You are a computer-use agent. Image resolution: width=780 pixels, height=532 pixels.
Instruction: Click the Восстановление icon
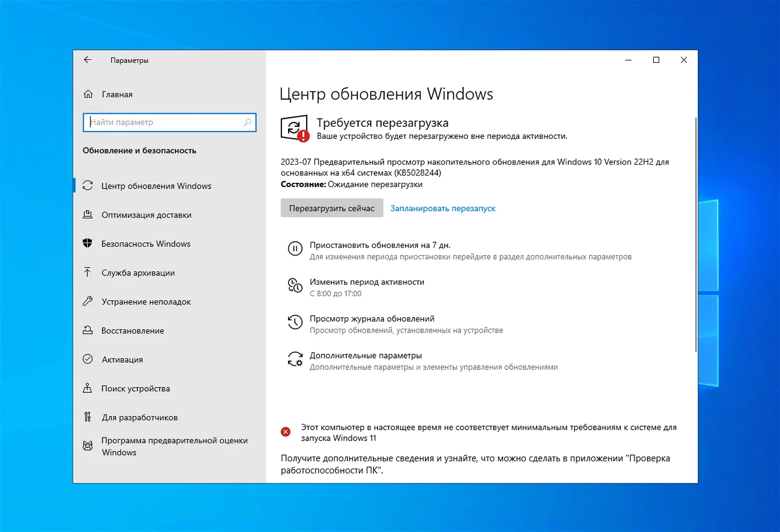tap(88, 330)
